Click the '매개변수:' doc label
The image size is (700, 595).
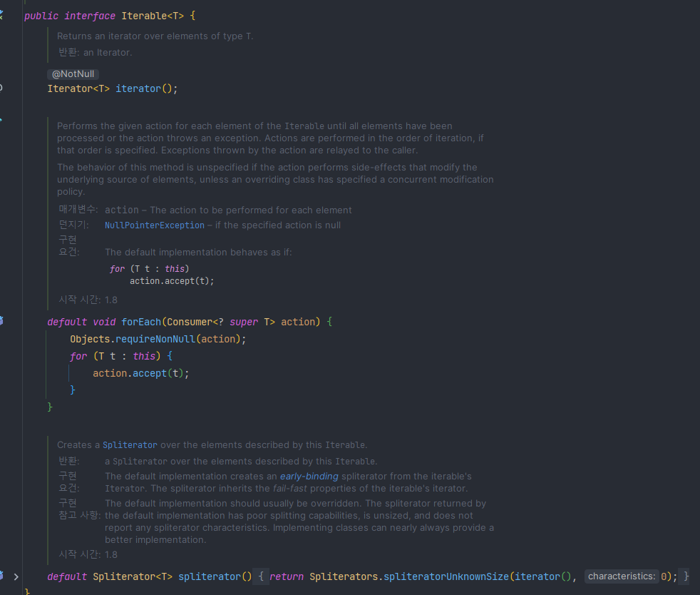(78, 210)
